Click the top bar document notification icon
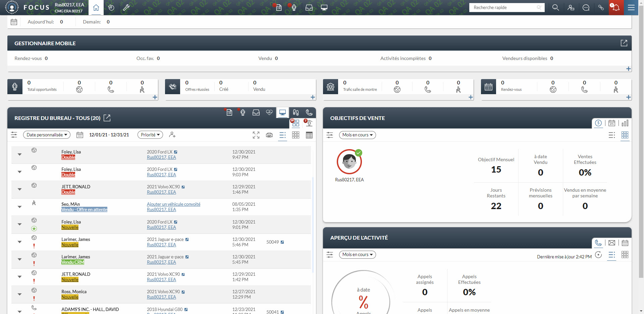Viewport: 644px width, 314px height. pyautogui.click(x=278, y=7)
